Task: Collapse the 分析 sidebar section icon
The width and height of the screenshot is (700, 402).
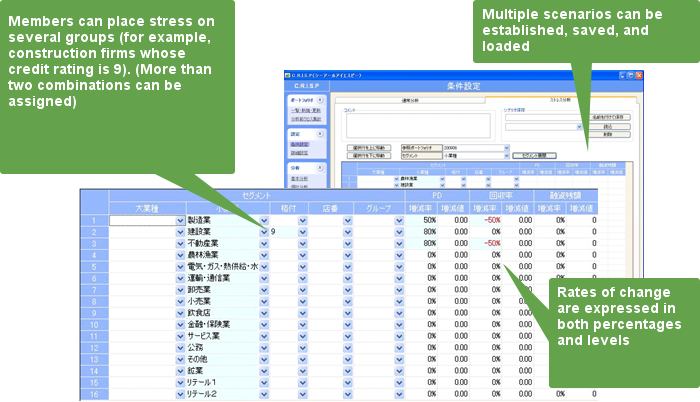Action: tap(321, 168)
